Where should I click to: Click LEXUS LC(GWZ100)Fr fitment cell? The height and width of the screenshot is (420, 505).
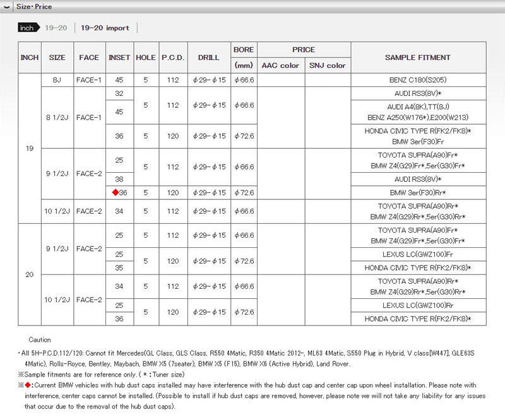418,254
